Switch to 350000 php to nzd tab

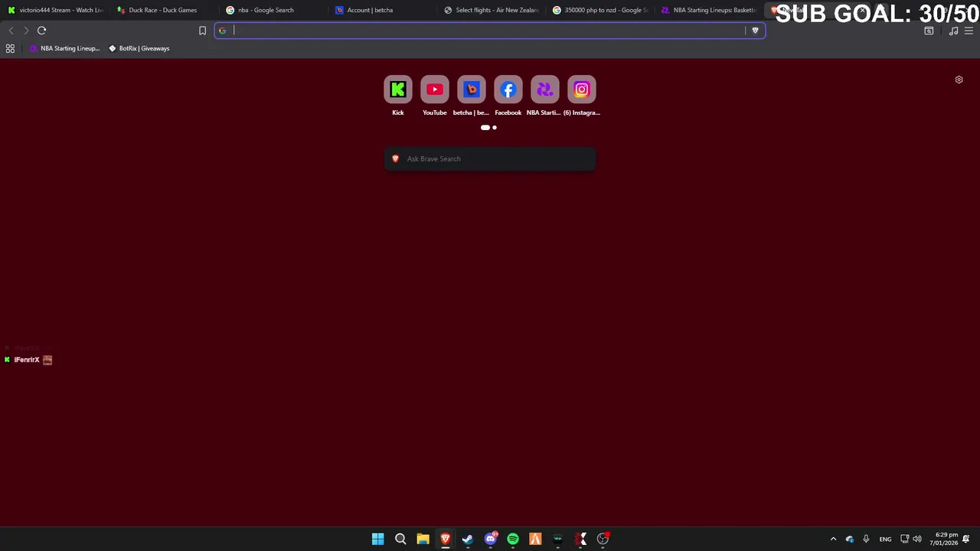click(x=603, y=10)
